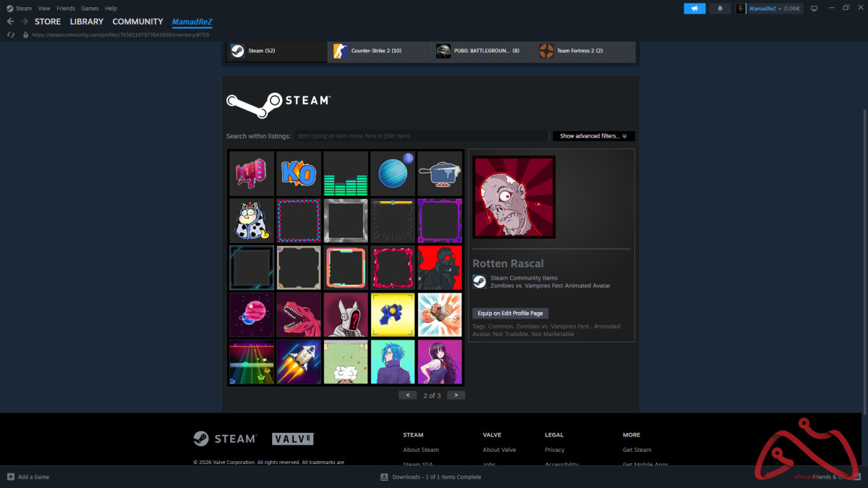This screenshot has width=868, height=488.
Task: Select the orange-top dark avatar frame
Action: coord(393,221)
